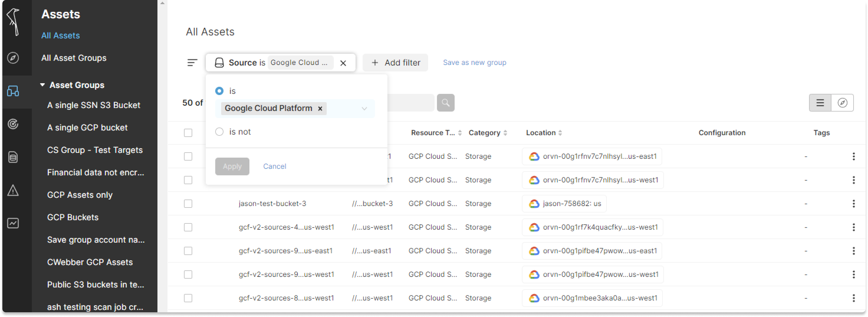
Task: Click the Add filter button
Action: point(395,63)
